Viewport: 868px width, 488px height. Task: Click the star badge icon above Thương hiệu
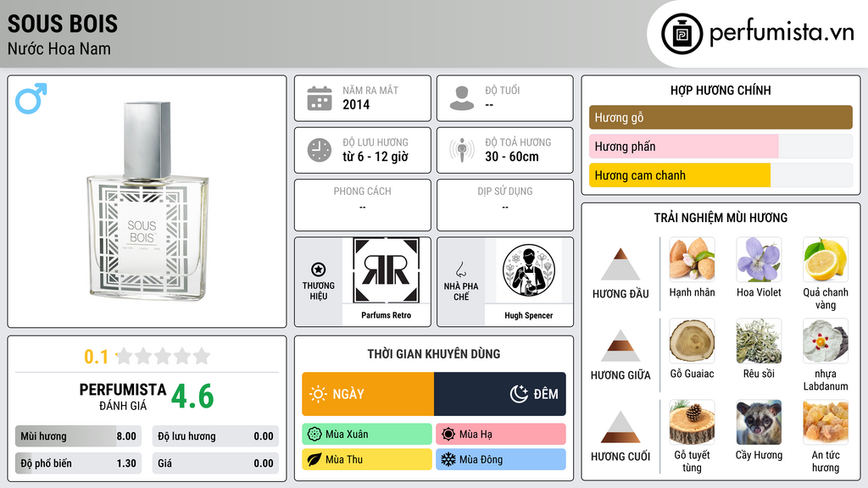point(319,269)
